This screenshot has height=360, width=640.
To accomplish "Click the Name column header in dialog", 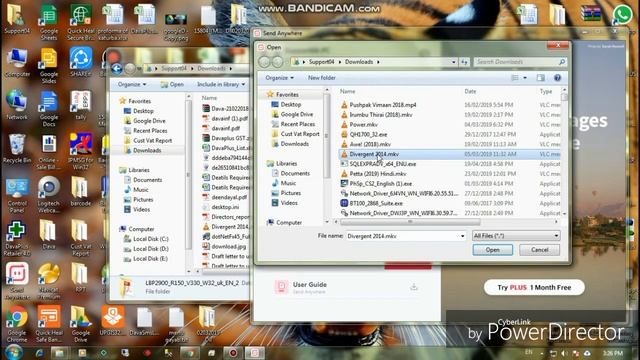I will point(347,91).
